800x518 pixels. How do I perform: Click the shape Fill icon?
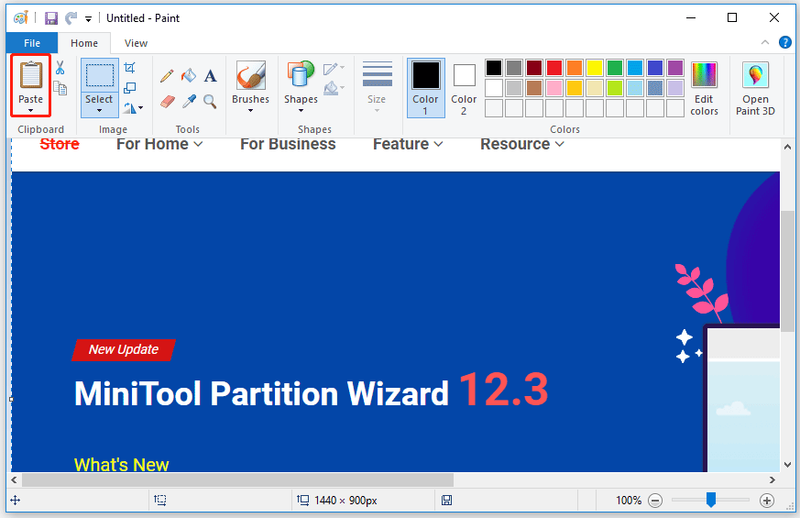pyautogui.click(x=331, y=88)
